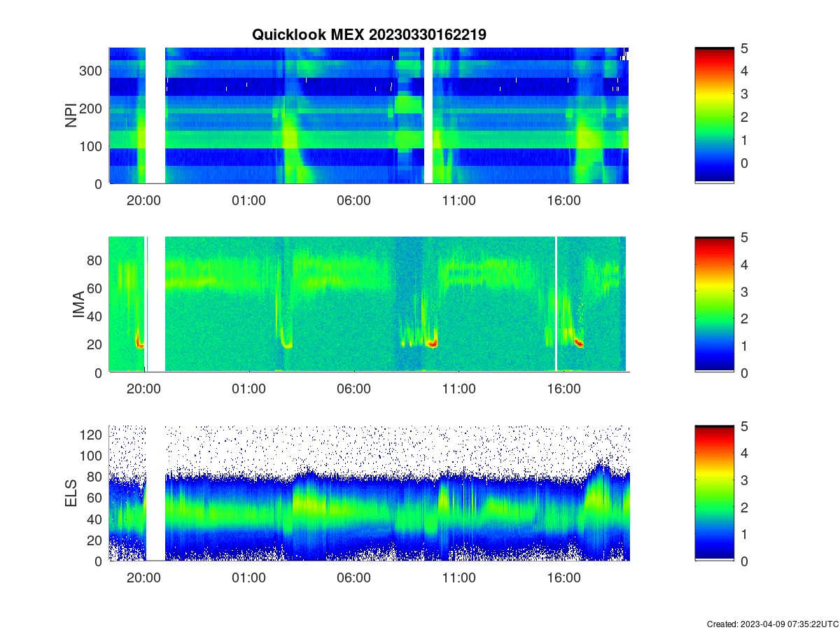Viewport: 840px width, 630px height.
Task: Click the 5 label on the IMA colorbar
Action: pos(745,237)
